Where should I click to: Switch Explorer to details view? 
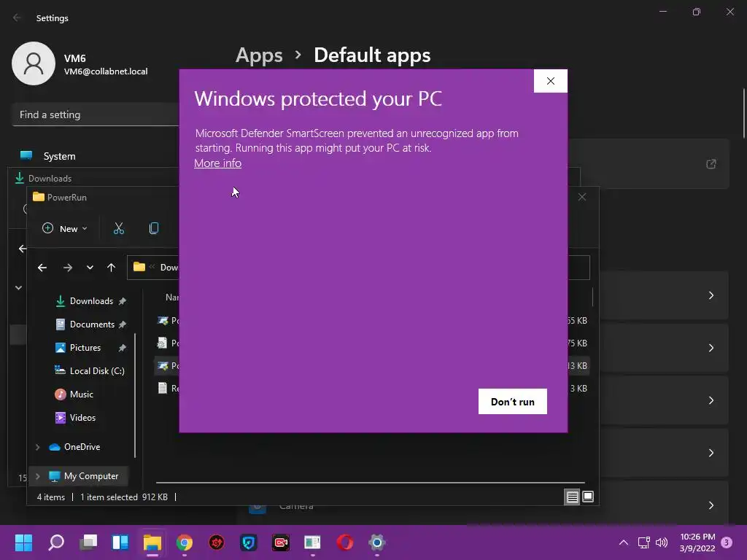572,497
